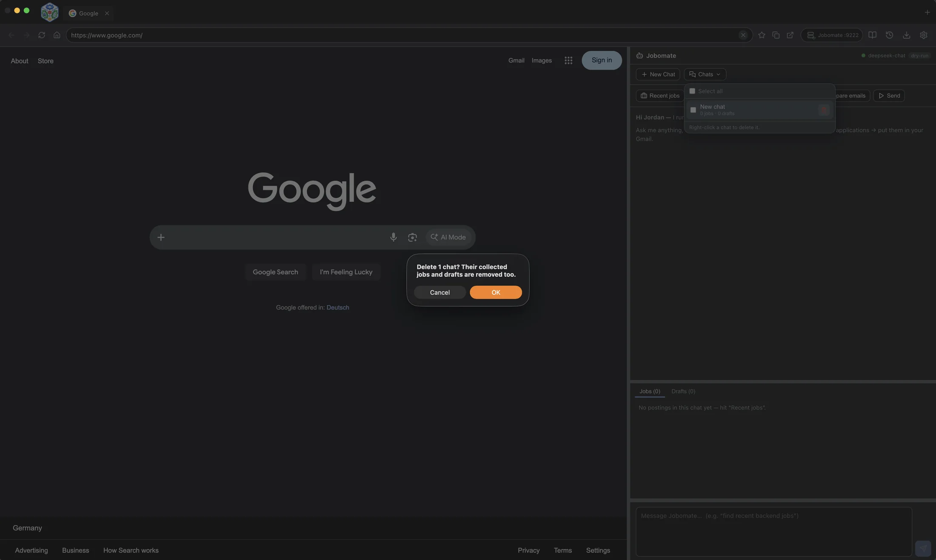Image resolution: width=936 pixels, height=560 pixels.
Task: Click the plus icon in search box
Action: click(161, 237)
